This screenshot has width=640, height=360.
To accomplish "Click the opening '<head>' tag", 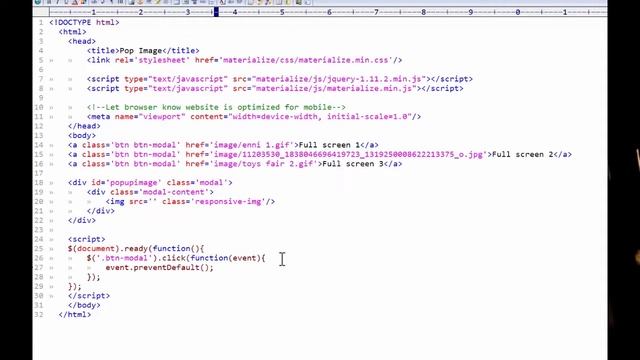I will [x=82, y=41].
